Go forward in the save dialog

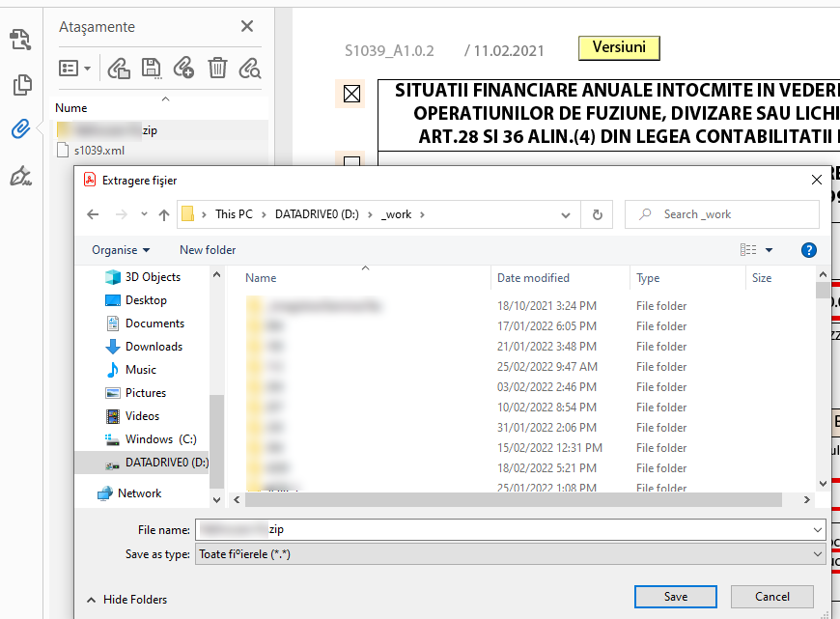122,214
